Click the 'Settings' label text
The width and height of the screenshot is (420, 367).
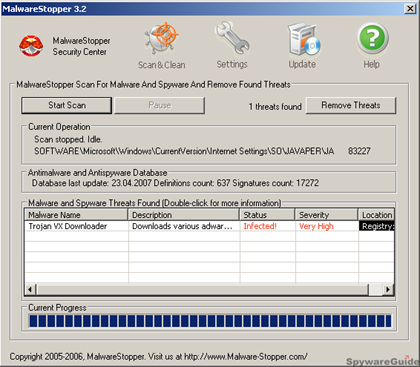(232, 64)
